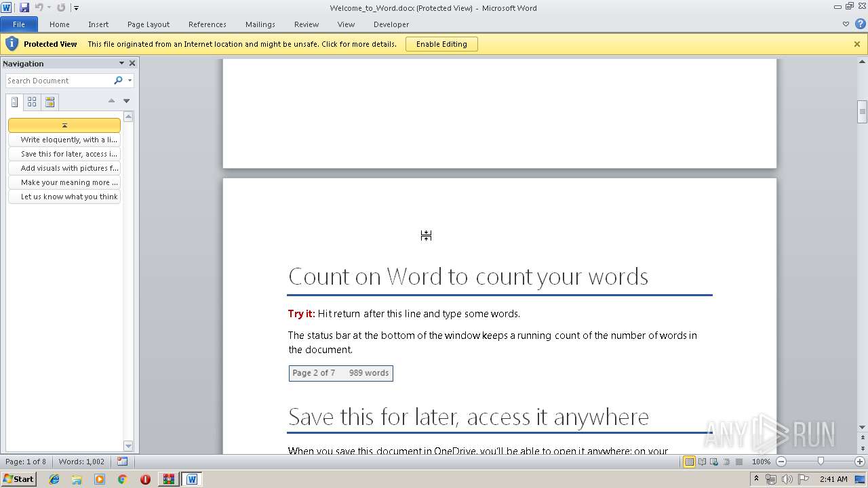Viewport: 868px width, 488px height.
Task: Click Next Heading down arrow in Navigation pane
Action: coord(126,101)
